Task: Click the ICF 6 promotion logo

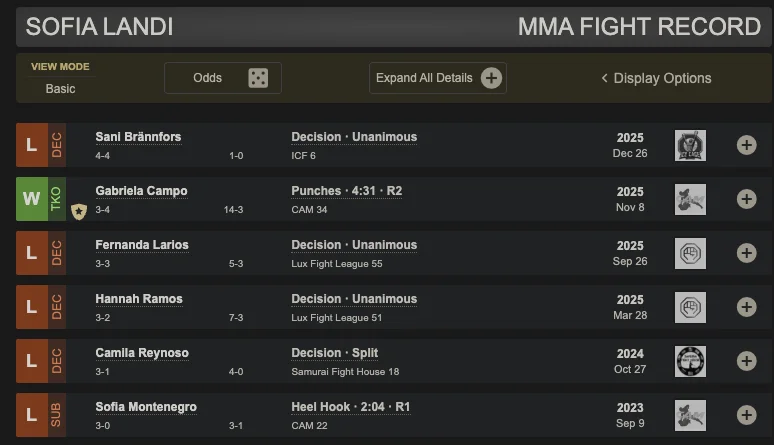Action: (690, 145)
